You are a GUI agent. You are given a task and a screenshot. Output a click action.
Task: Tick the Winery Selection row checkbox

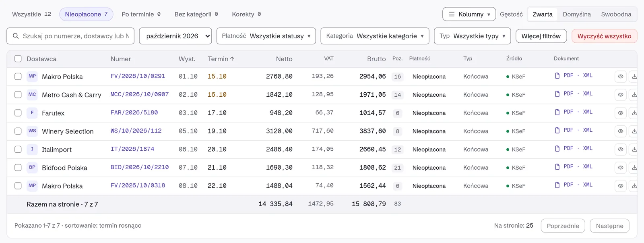pyautogui.click(x=18, y=131)
